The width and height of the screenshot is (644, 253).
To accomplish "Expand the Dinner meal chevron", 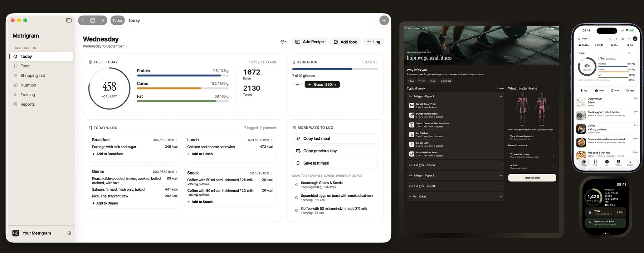I will tap(177, 172).
